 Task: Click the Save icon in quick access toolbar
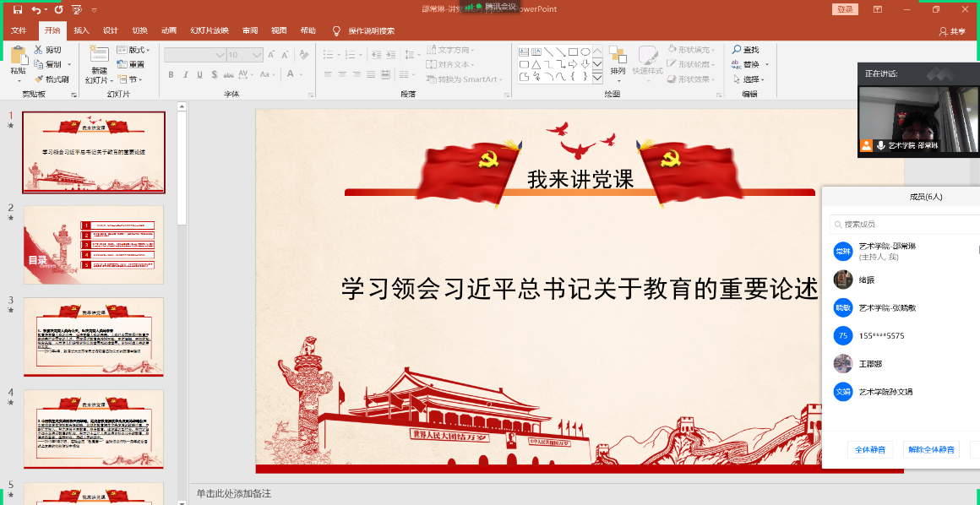[18, 9]
